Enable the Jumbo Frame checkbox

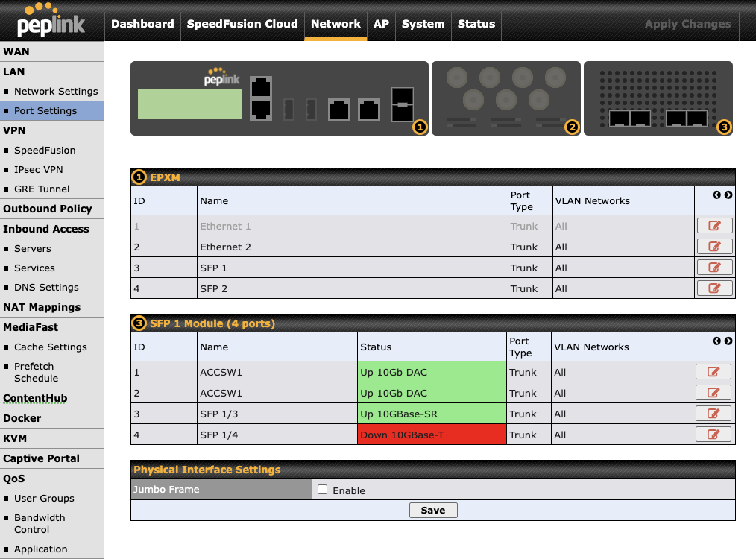pos(323,490)
